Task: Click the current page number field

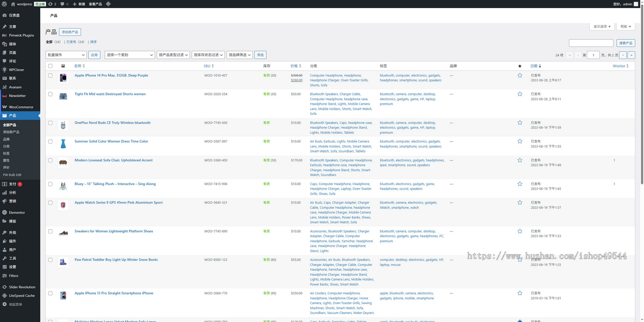Action: (593, 55)
